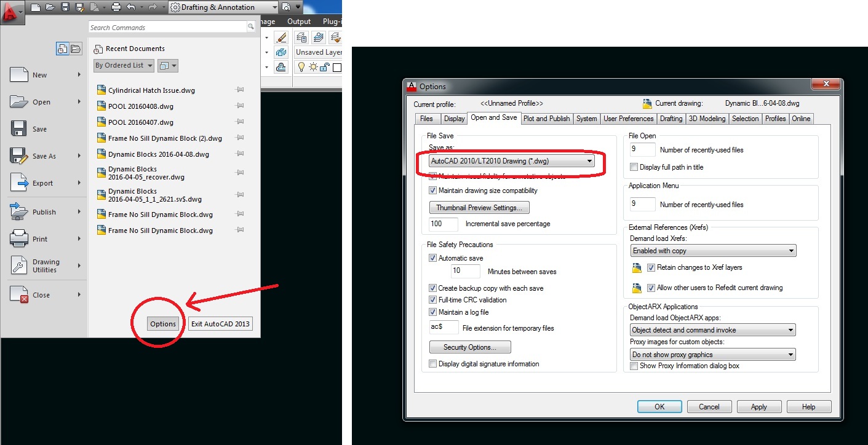Viewport: 868px width, 445px height.
Task: Save the drawing using the Quick Access Save icon
Action: coord(65,7)
